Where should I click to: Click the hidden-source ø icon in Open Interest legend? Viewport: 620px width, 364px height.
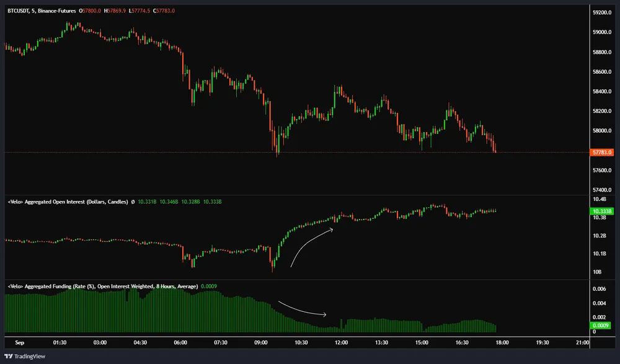click(x=133, y=202)
